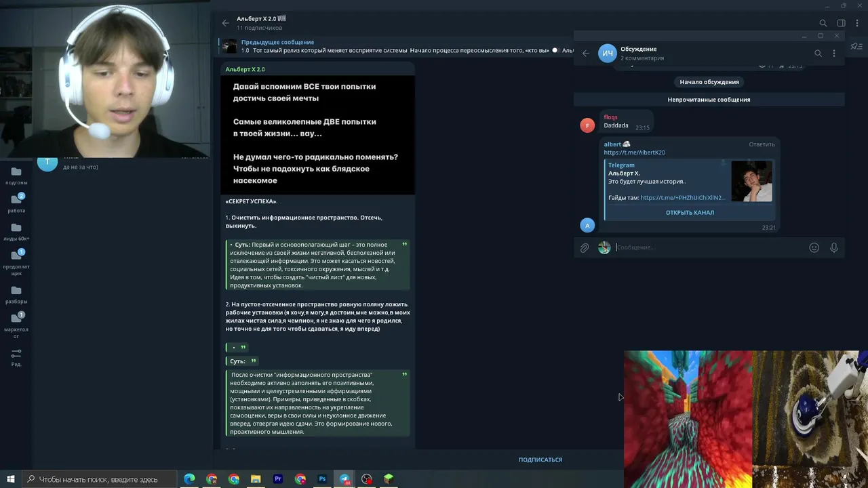Open floqs user profile avatar
Viewport: 868px width, 488px height.
[x=587, y=125]
